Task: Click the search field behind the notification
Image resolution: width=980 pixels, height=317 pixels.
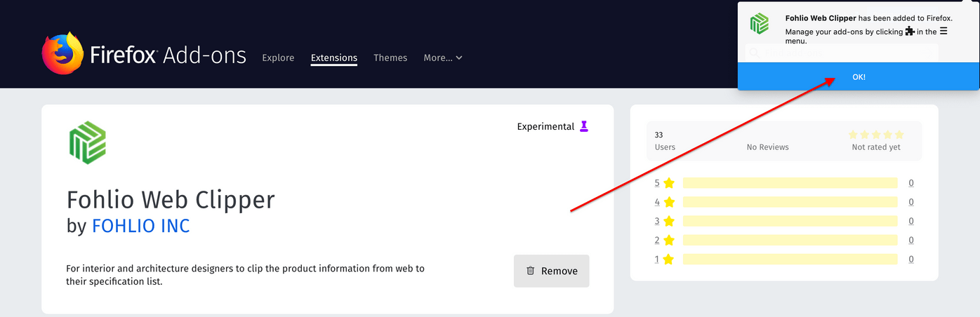Action: (841, 53)
